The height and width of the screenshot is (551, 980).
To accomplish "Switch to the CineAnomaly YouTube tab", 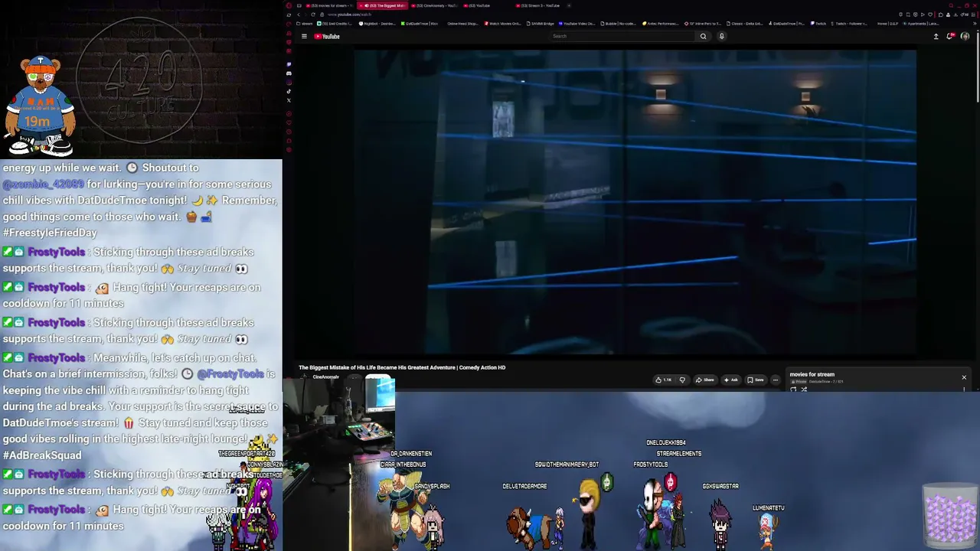I will point(435,5).
